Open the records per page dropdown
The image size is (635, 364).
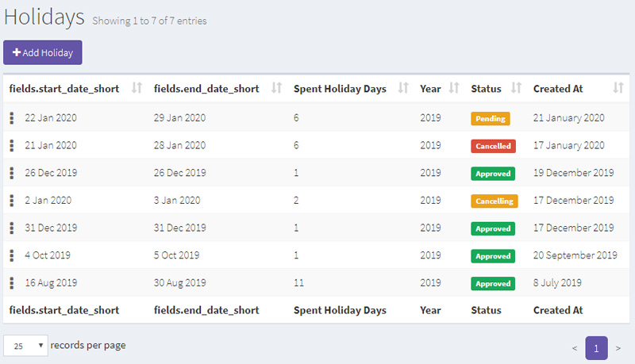(x=25, y=346)
